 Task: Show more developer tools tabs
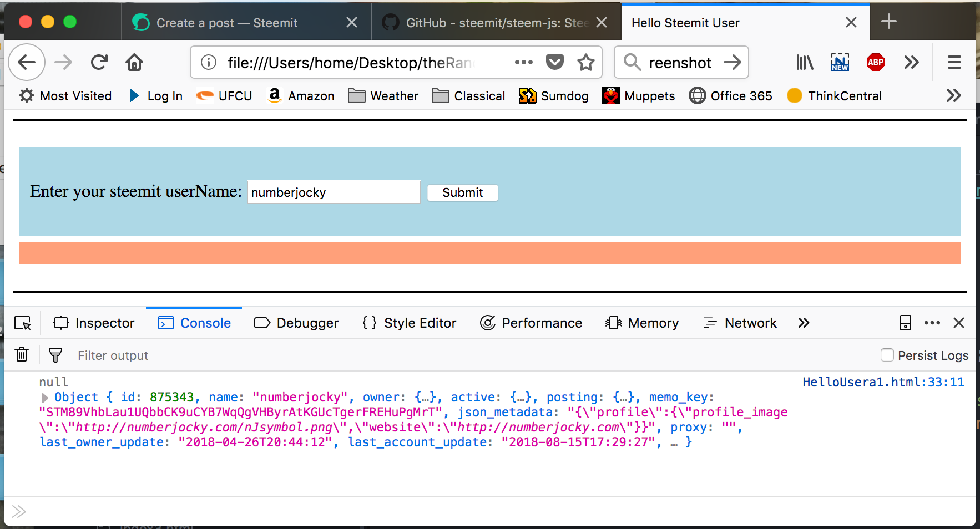pos(804,323)
